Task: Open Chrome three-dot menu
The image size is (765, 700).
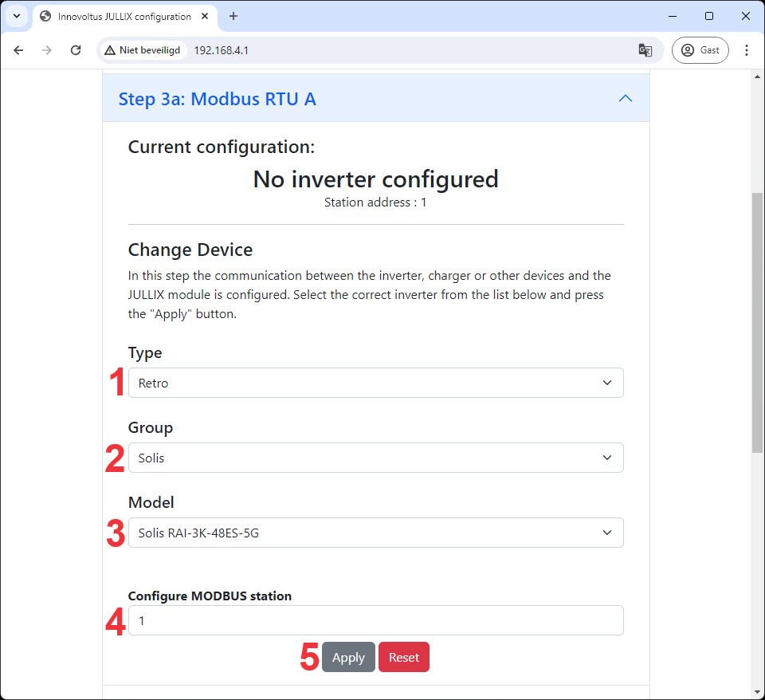Action: 747,50
